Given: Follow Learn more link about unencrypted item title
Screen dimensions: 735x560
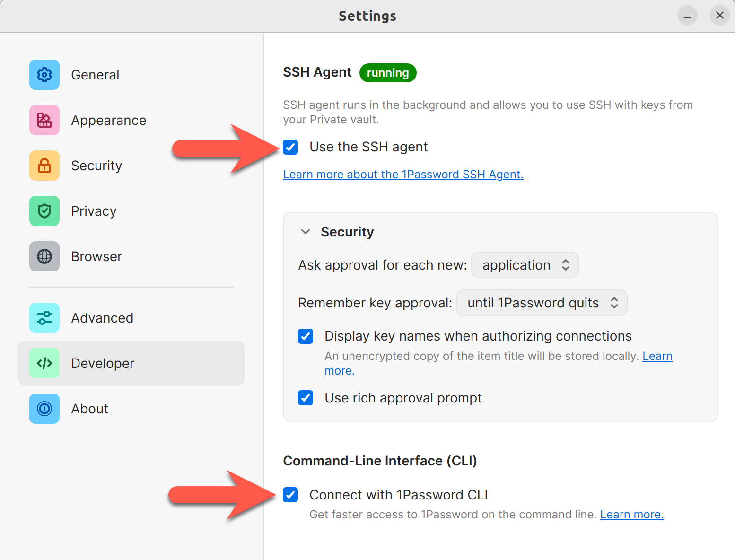Looking at the screenshot, I should [x=657, y=356].
